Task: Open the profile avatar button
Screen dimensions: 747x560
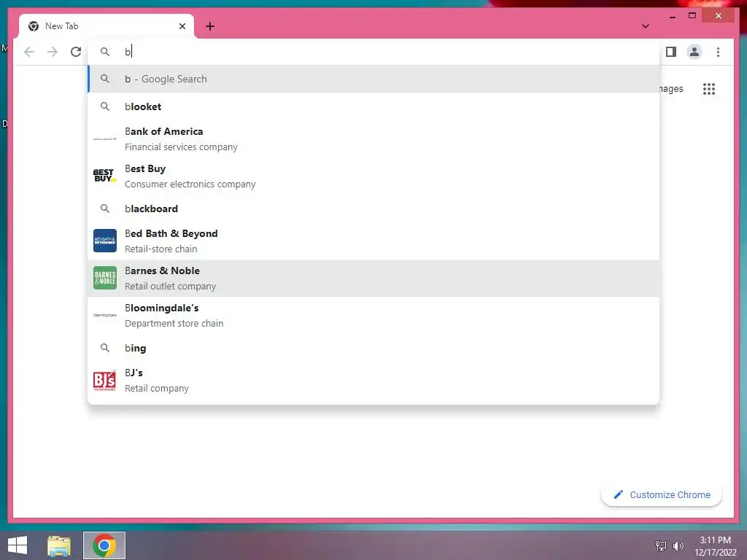Action: 694,52
